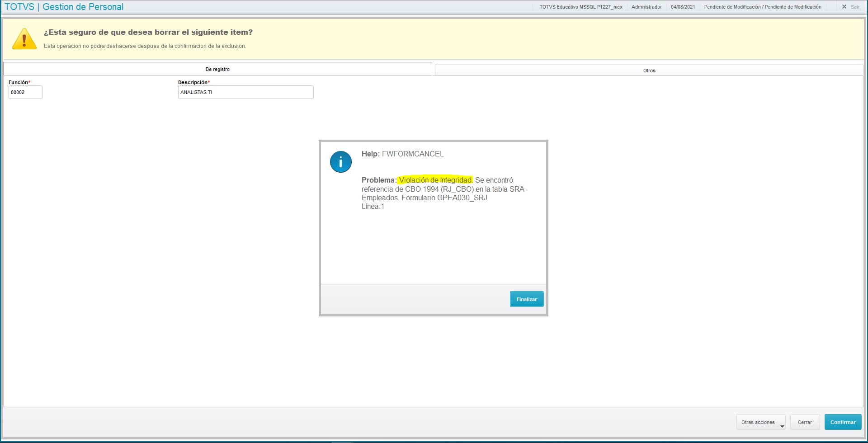
Task: Click the delete confirmation question heading
Action: click(x=148, y=32)
